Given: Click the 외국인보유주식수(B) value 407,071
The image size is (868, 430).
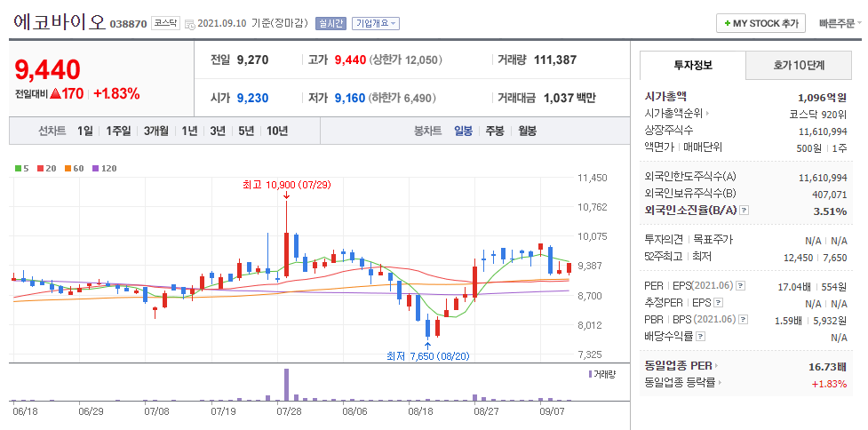Looking at the screenshot, I should (x=829, y=195).
